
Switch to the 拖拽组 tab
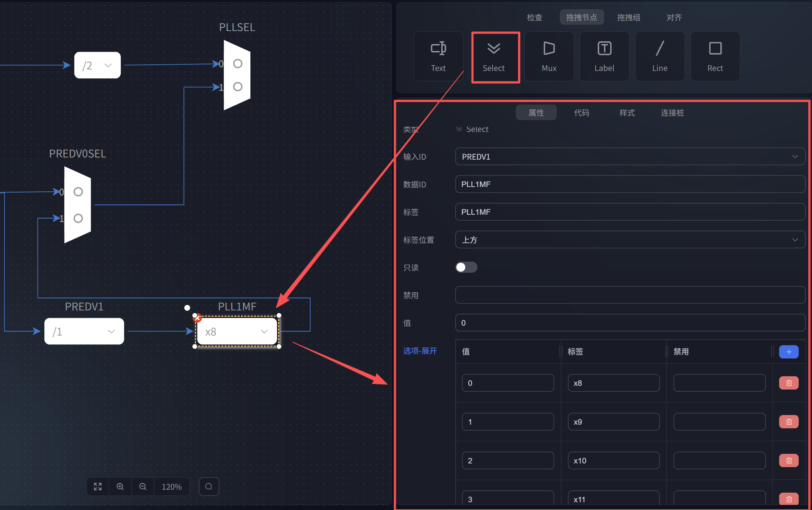point(628,17)
